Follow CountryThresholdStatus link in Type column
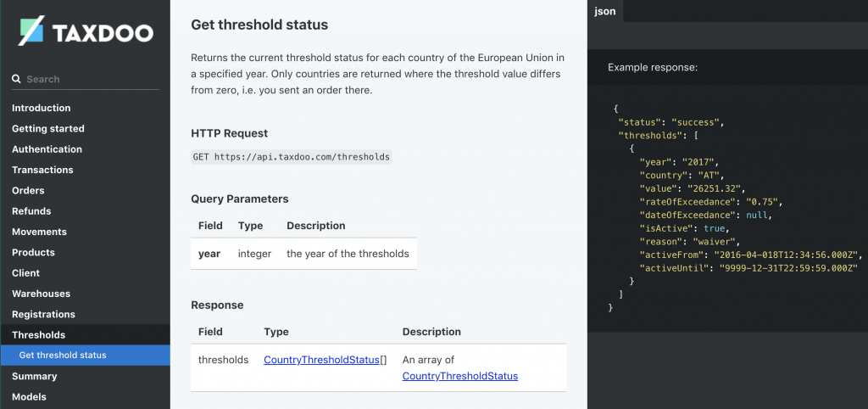Image resolution: width=868 pixels, height=409 pixels. tap(321, 360)
